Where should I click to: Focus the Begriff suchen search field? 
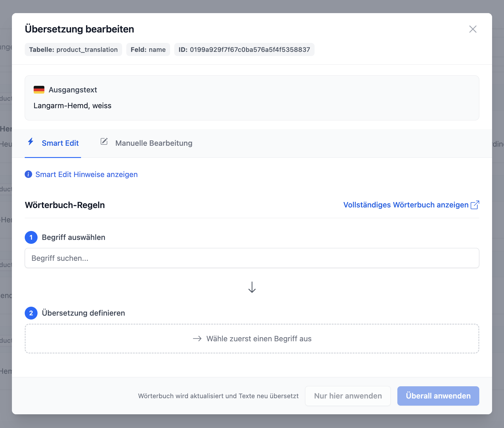(x=252, y=258)
